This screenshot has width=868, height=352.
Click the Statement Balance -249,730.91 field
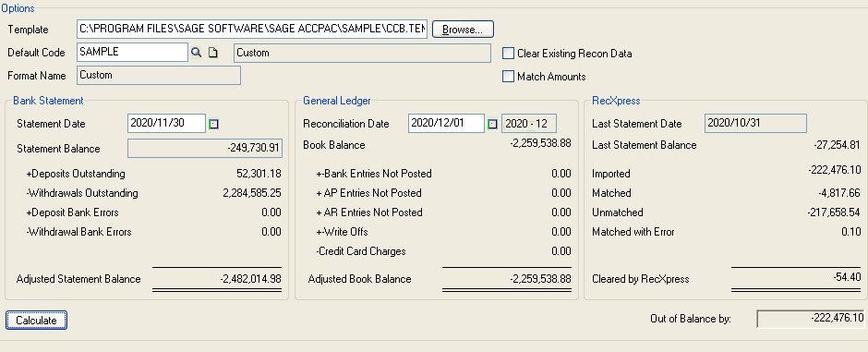[x=205, y=149]
